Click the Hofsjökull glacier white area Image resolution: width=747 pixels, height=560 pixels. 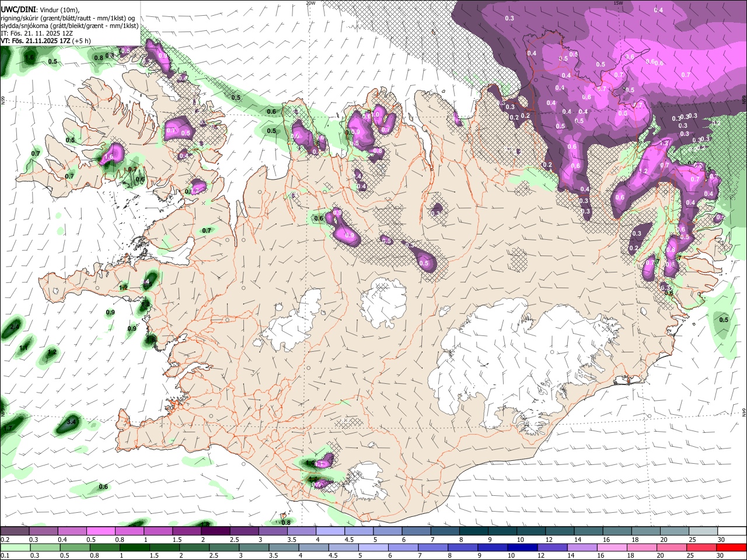[383, 302]
